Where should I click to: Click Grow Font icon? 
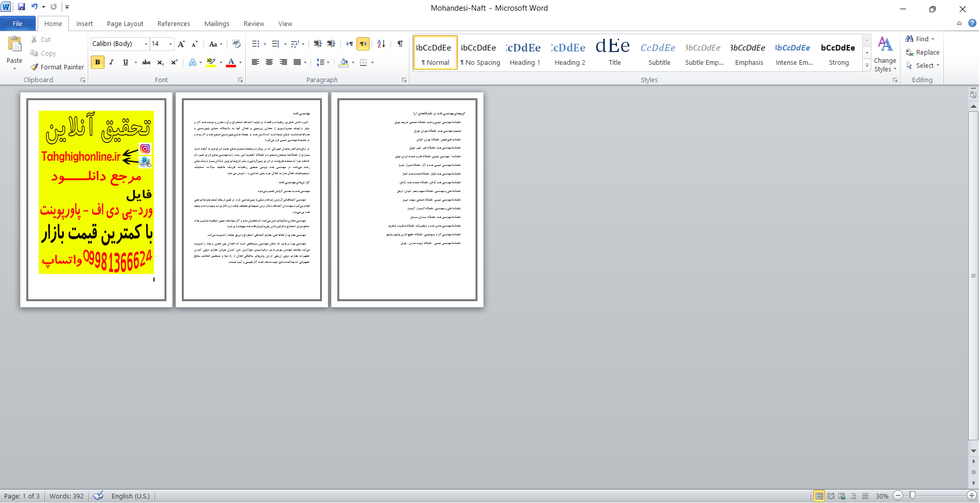(181, 44)
